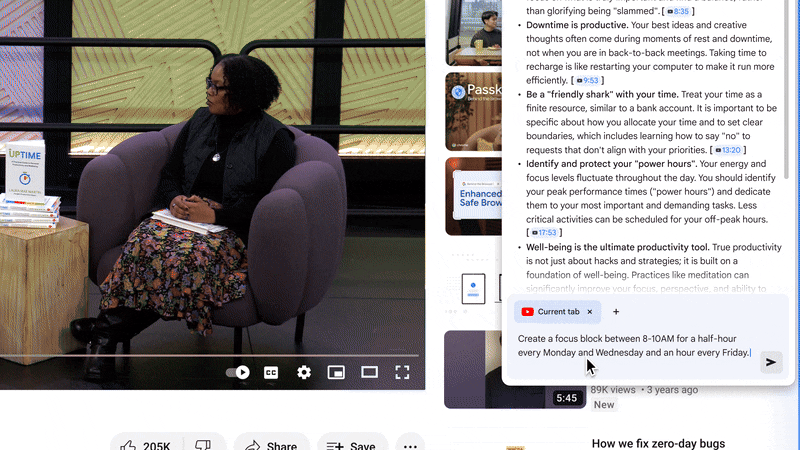Jump to timestamp 9:53
Viewport: 800px width, 450px height.
click(x=587, y=81)
